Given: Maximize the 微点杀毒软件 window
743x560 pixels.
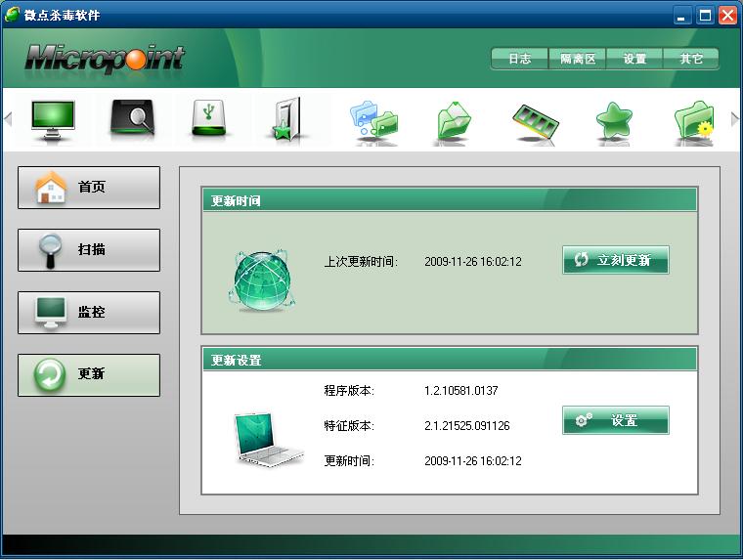Looking at the screenshot, I should [x=705, y=16].
